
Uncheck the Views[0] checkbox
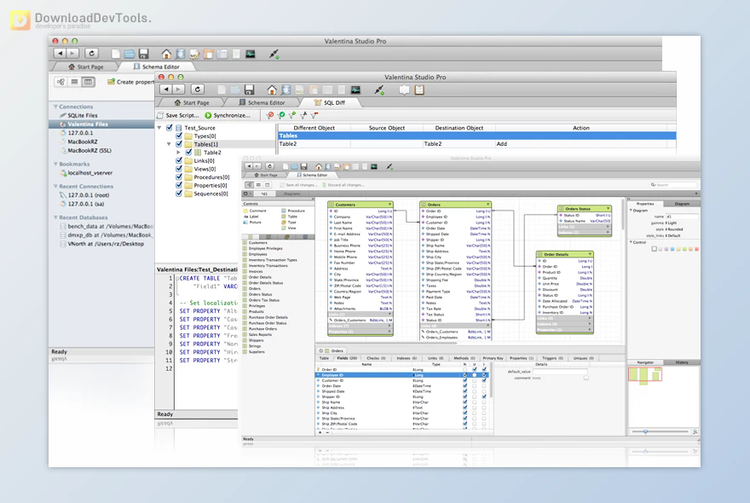coord(179,169)
